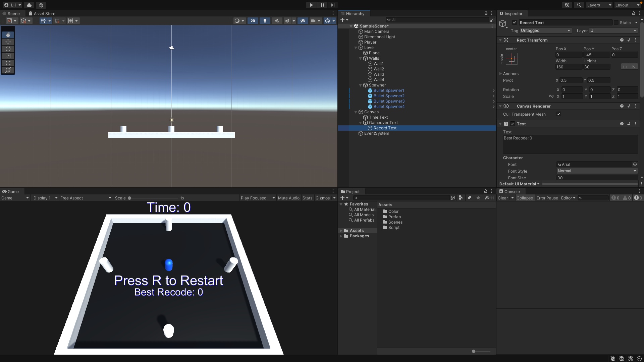Click the Scene camera settings icon

click(313, 21)
